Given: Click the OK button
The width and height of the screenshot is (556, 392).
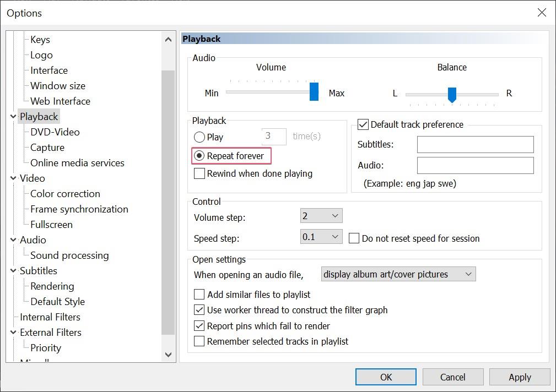Looking at the screenshot, I should tap(385, 377).
